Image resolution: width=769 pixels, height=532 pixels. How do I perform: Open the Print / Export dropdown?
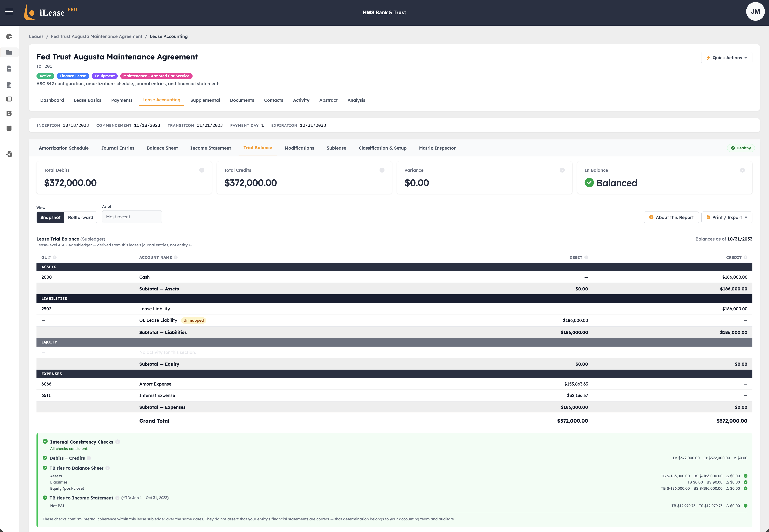click(727, 217)
